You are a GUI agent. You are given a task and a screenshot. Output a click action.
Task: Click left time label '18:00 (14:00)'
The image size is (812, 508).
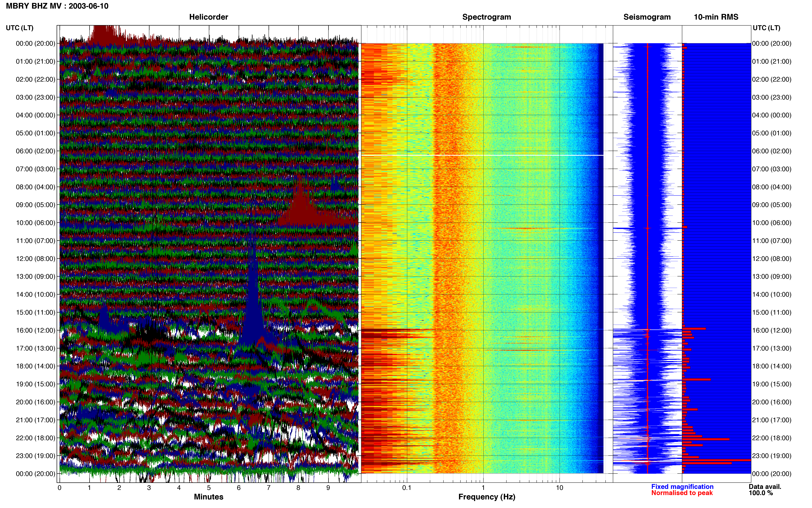click(36, 366)
